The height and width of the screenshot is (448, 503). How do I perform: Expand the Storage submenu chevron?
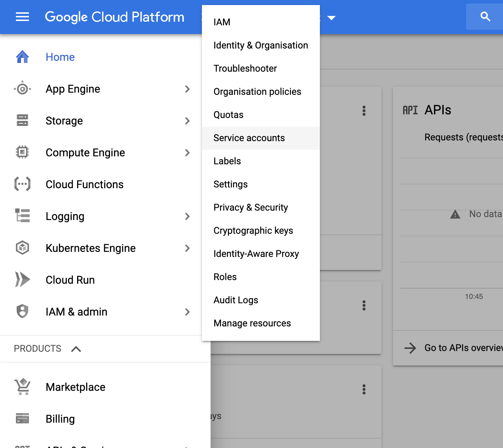pos(187,121)
